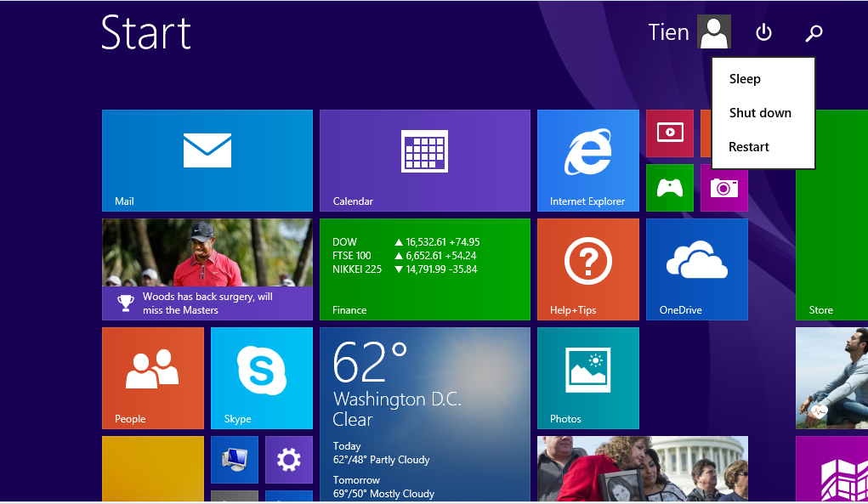868x504 pixels.
Task: Click the DOW 16,532.61 index row
Action: [406, 241]
